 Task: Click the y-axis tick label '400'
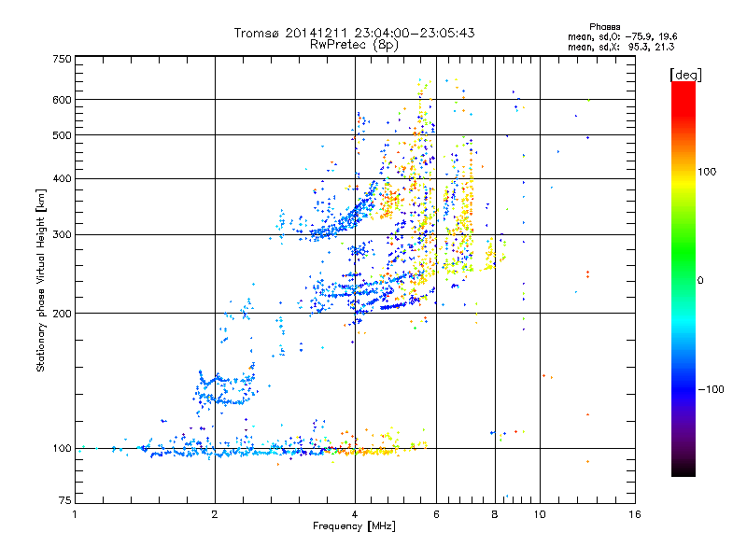[62, 179]
